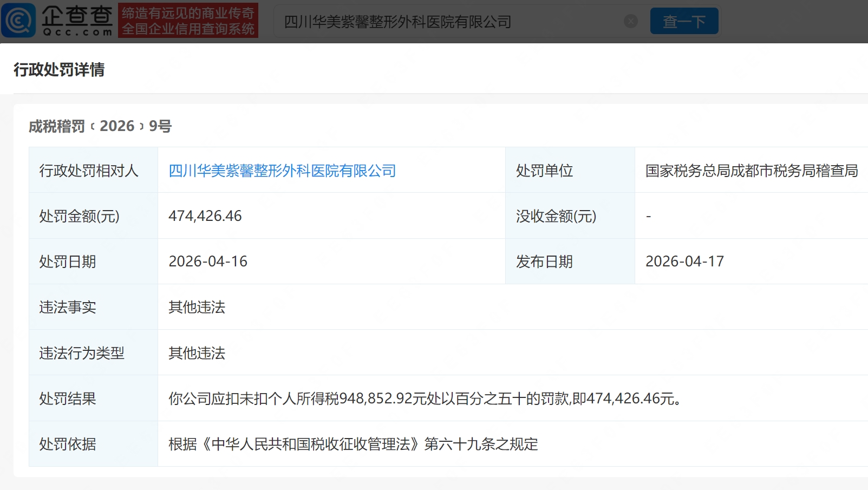Select the penalty amount 474,426.46
Viewport: 868px width, 490px height.
[x=205, y=216]
